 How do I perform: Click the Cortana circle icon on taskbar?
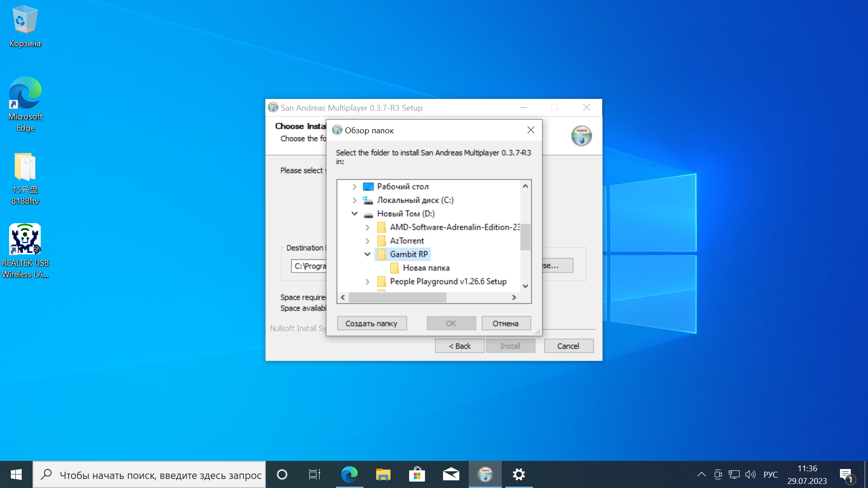click(282, 474)
